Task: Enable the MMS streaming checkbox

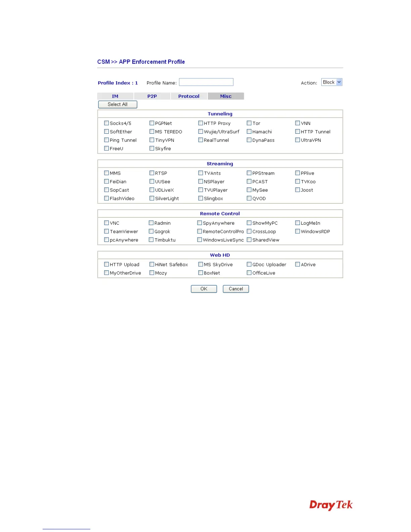Action: pos(106,173)
